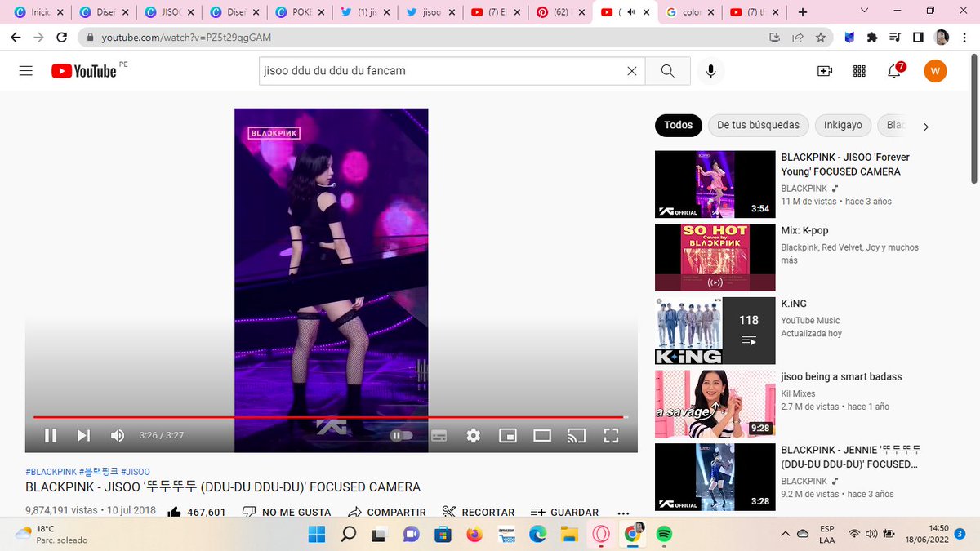Toggle the autoplay switch in player
980x551 pixels.
(401, 435)
